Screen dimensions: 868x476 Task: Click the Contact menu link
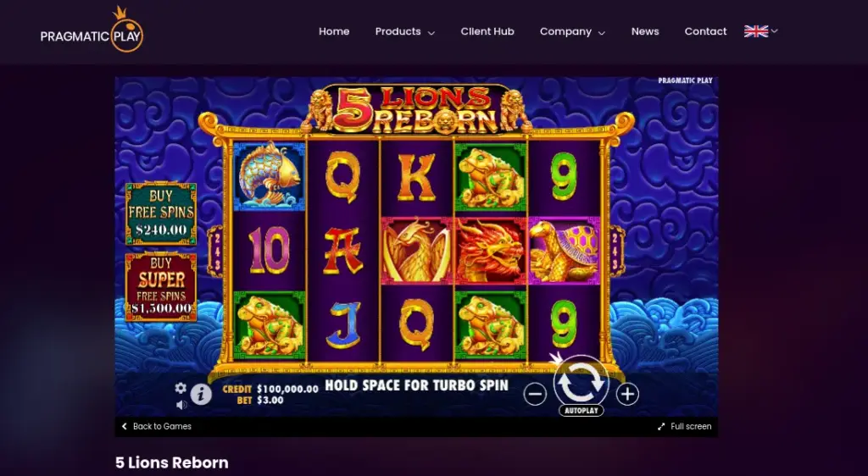pos(705,31)
